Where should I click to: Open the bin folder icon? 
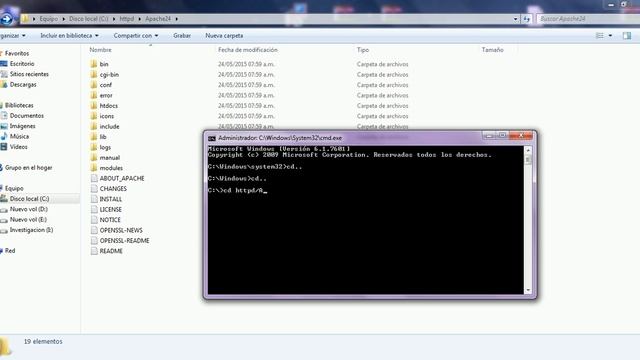[94, 64]
